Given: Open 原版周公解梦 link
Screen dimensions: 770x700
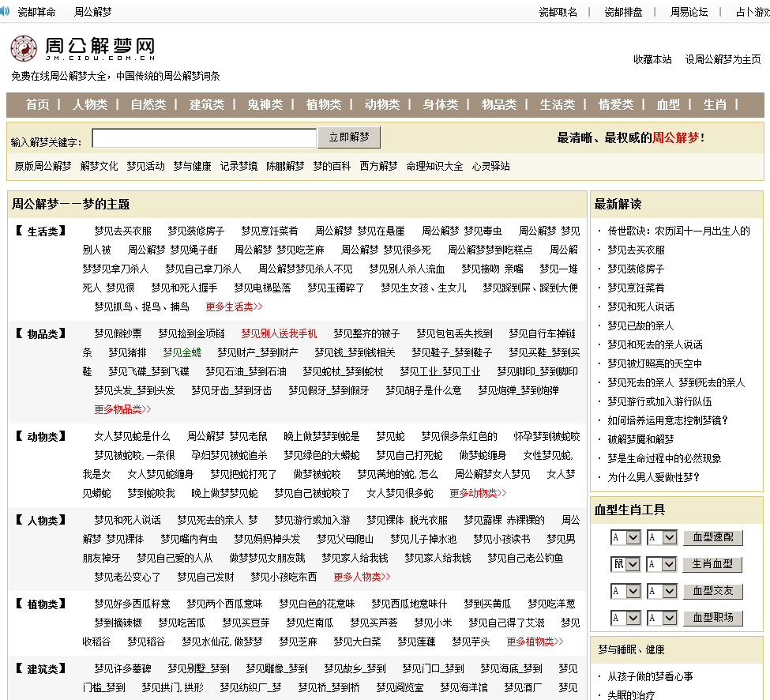Looking at the screenshot, I should click(43, 166).
